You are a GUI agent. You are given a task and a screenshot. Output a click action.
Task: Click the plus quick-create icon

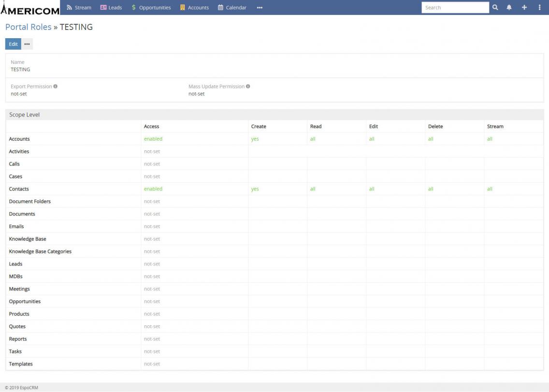coord(524,7)
